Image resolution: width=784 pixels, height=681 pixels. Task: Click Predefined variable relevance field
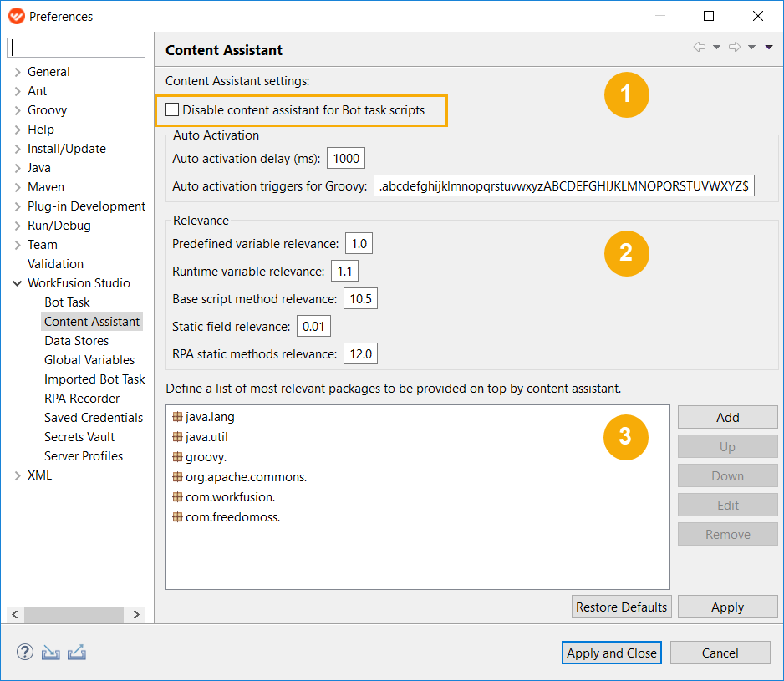[x=359, y=243]
